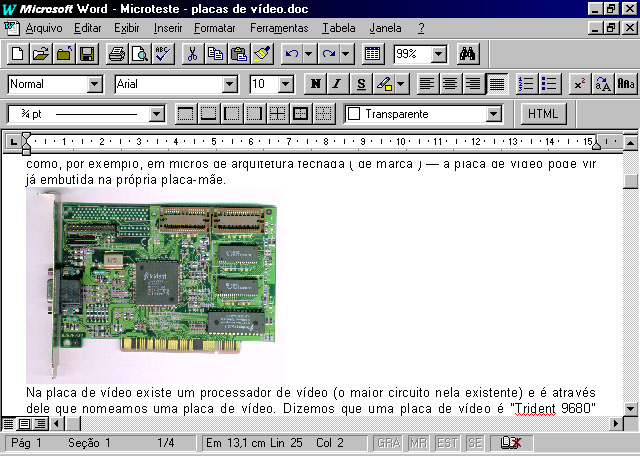Switch to Normal view button
Screen dimensions: 640x456
[9, 424]
